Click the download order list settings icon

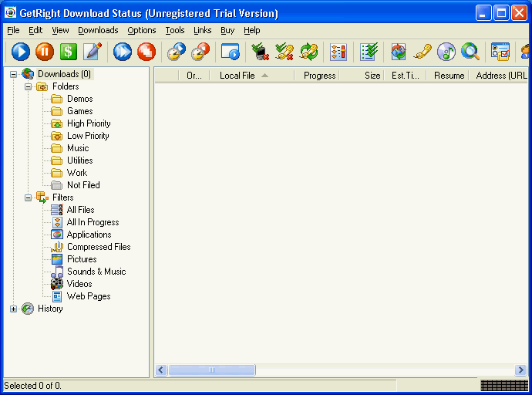click(x=338, y=52)
